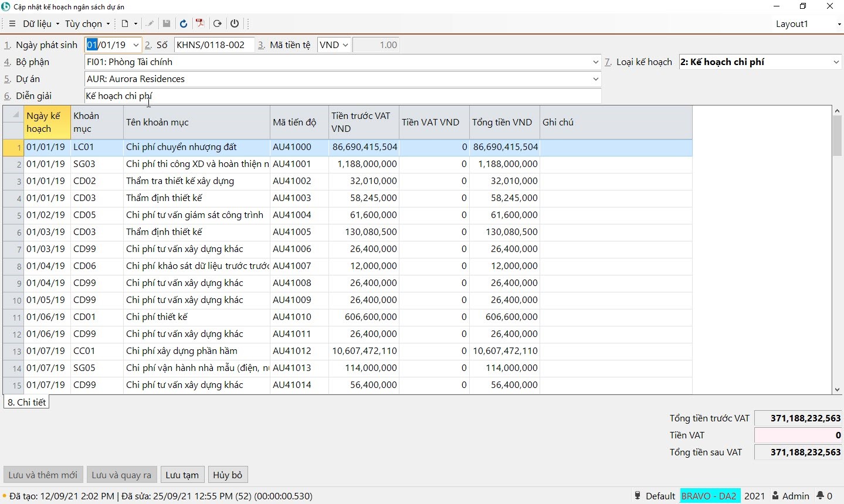Click the AU41002 tiến độ cell
Viewport: 844px width, 504px height.
click(300, 181)
